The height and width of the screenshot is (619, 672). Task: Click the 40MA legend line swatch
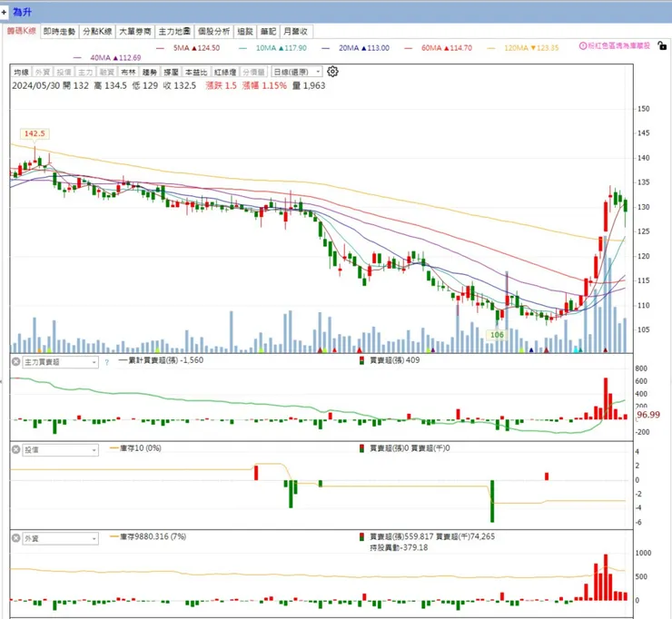coord(77,58)
